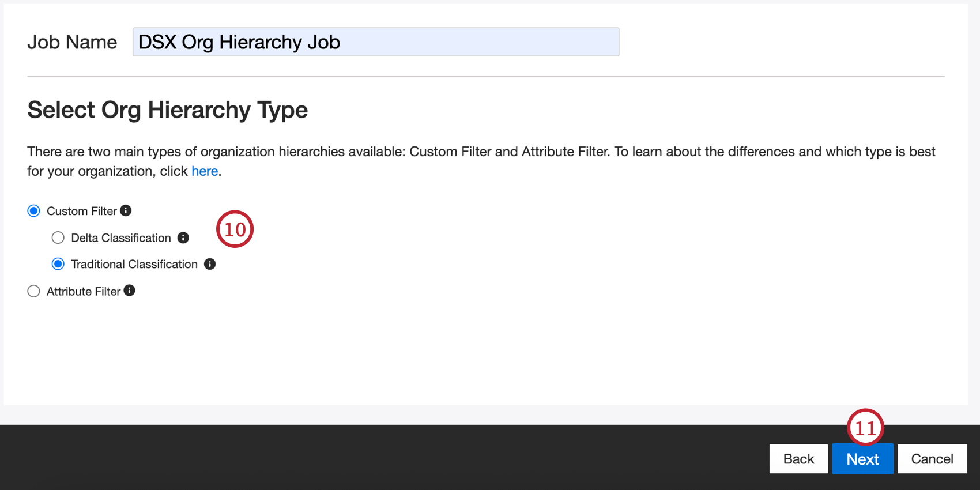This screenshot has width=980, height=490.
Task: Follow the "here" hierarchy types link
Action: pos(205,171)
